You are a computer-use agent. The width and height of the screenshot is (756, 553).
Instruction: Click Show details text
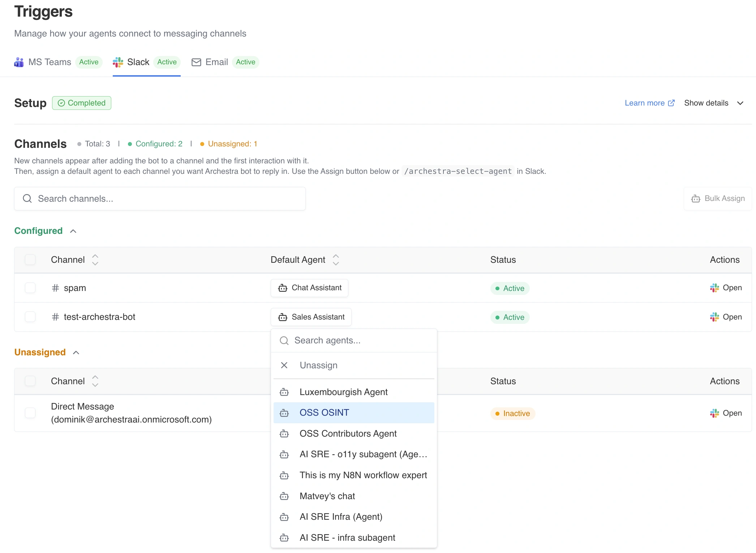(x=706, y=103)
